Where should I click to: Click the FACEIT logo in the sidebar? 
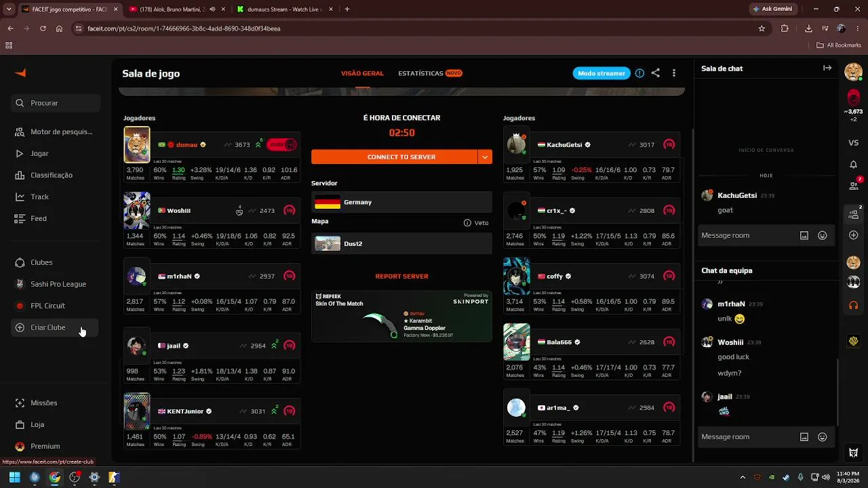click(x=20, y=73)
